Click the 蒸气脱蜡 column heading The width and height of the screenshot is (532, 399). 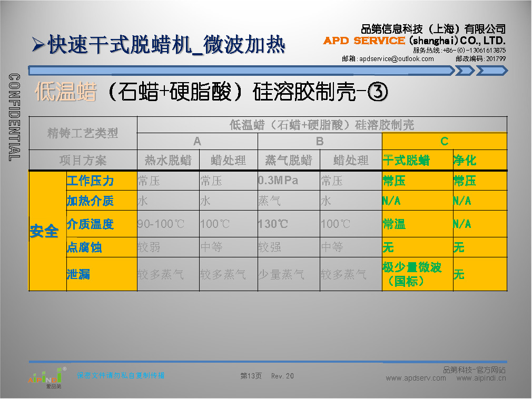[x=289, y=160]
